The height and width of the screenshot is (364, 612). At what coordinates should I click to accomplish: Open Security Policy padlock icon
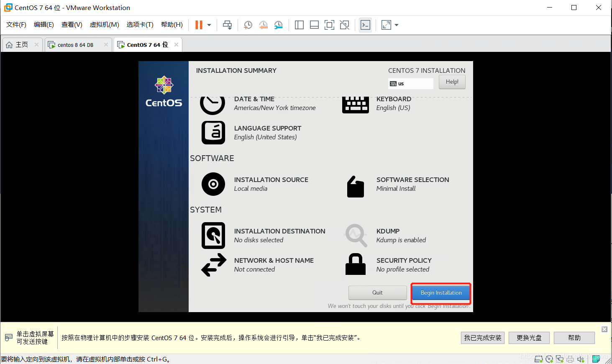pos(356,264)
